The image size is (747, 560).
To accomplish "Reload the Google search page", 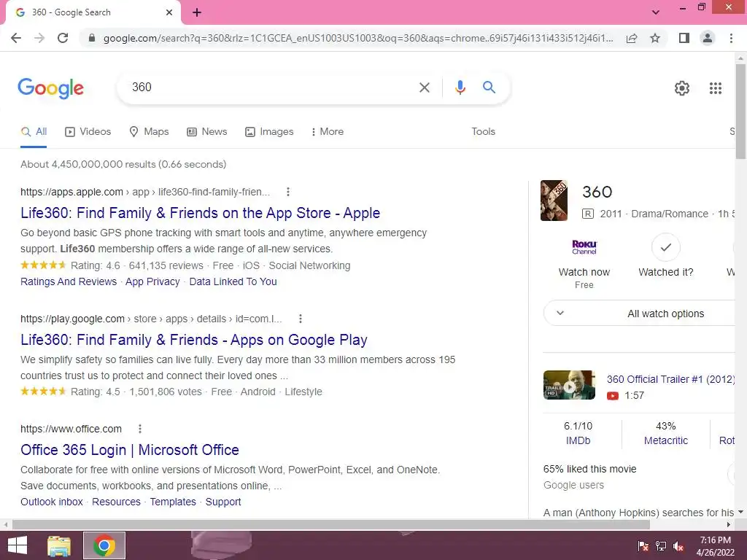I will click(63, 38).
